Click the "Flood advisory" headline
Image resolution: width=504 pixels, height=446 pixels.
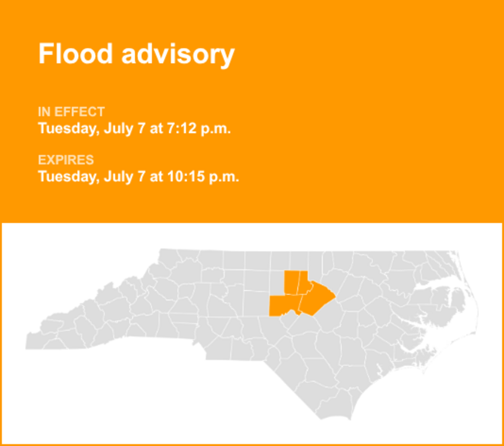136,54
